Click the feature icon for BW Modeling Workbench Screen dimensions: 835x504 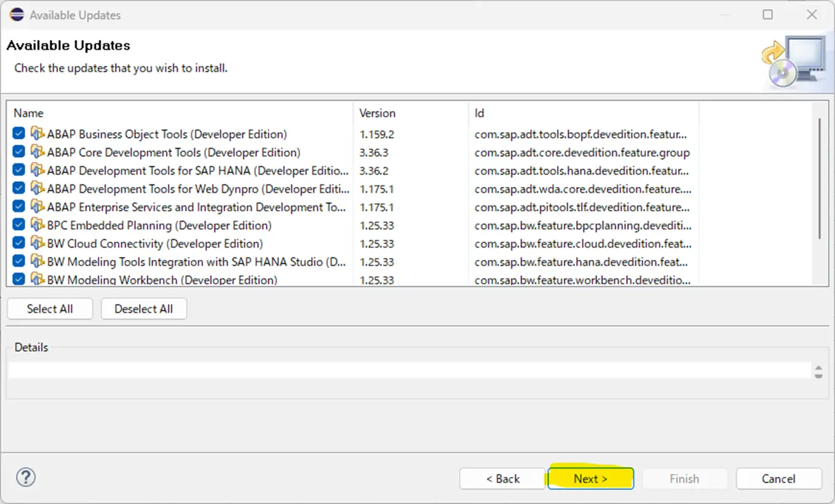tap(38, 279)
